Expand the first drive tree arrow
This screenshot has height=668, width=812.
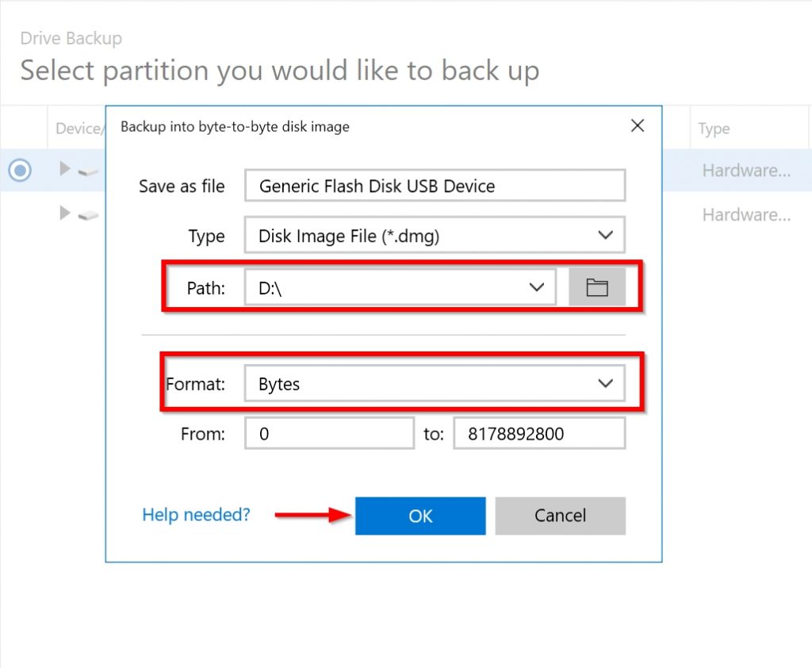pos(63,168)
